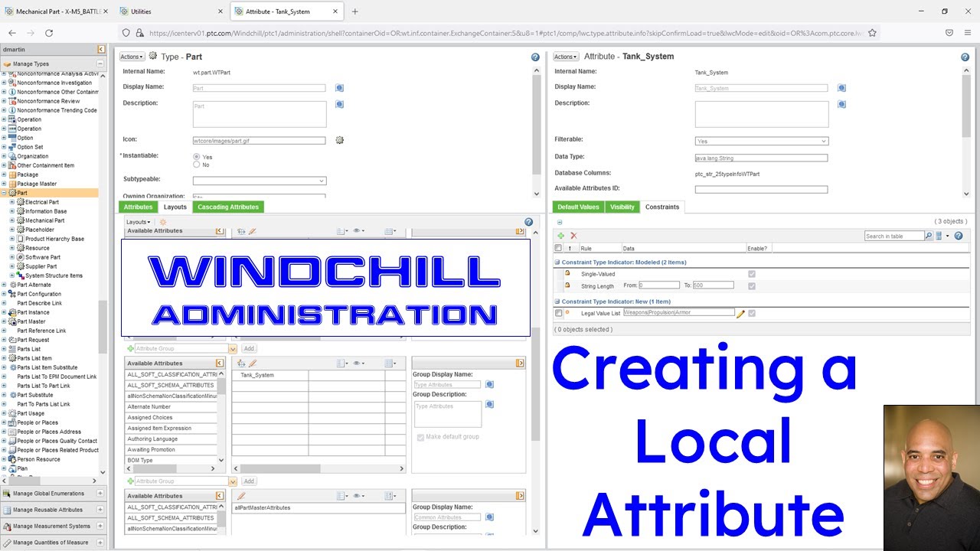The width and height of the screenshot is (980, 551).
Task: Click the green add constraint plus icon
Action: tap(560, 236)
